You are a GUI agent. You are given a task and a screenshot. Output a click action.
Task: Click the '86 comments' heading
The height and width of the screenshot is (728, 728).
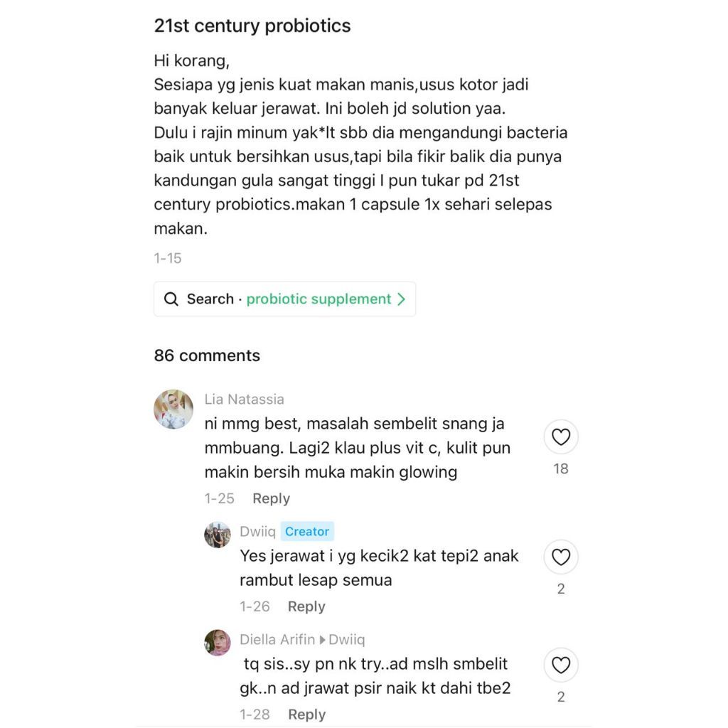tap(207, 355)
